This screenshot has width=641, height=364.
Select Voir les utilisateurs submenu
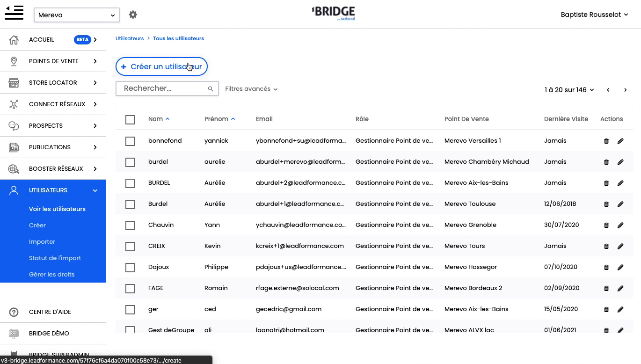click(57, 209)
